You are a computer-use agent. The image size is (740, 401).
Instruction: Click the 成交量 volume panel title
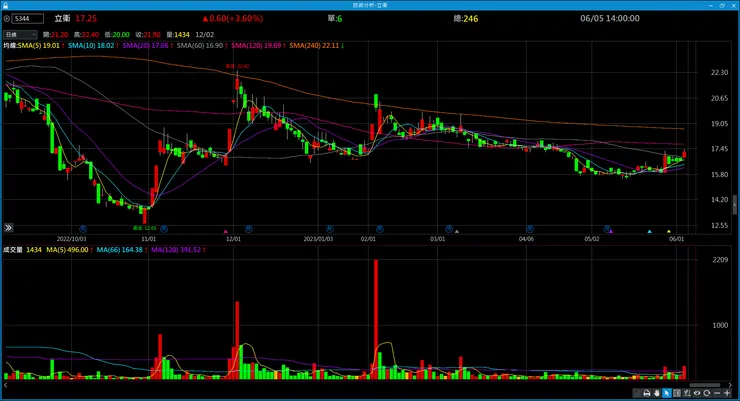click(13, 250)
